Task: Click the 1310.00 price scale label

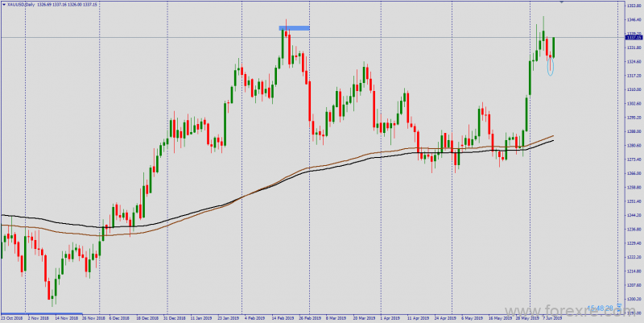Action: pyautogui.click(x=634, y=89)
